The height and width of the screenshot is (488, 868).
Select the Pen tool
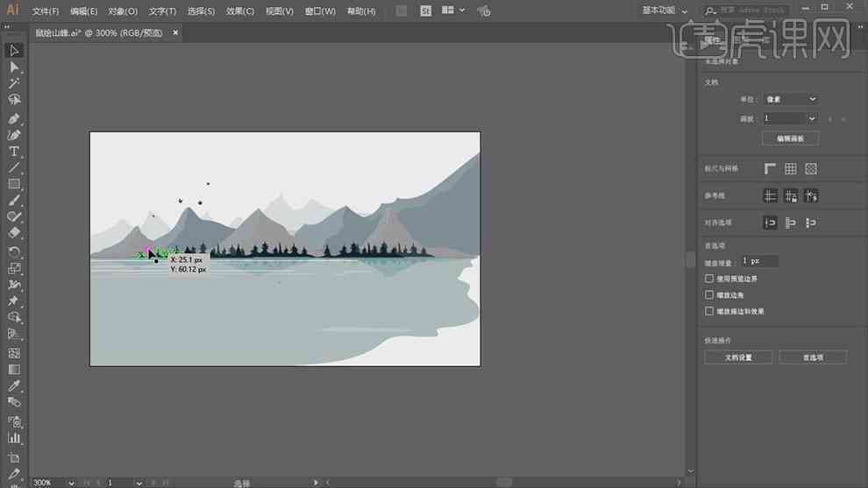click(x=14, y=119)
